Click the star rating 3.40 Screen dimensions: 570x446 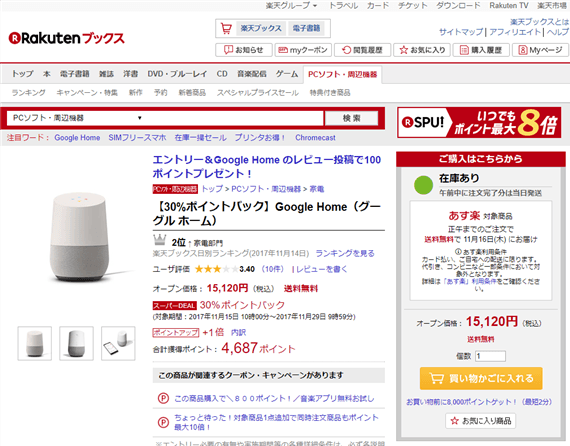[x=224, y=269]
